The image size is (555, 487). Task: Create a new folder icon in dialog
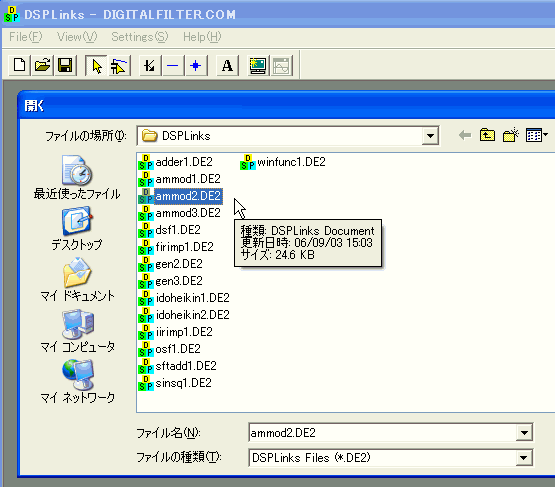[x=510, y=135]
